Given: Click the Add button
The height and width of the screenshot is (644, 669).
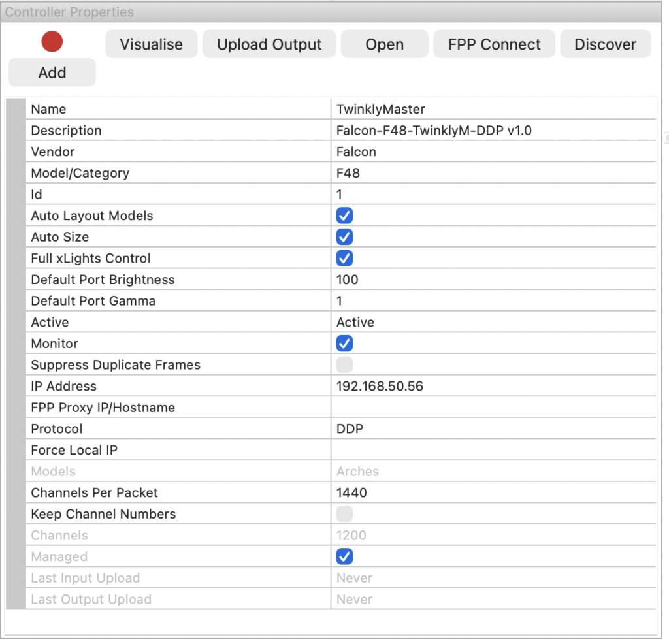Looking at the screenshot, I should (x=52, y=72).
